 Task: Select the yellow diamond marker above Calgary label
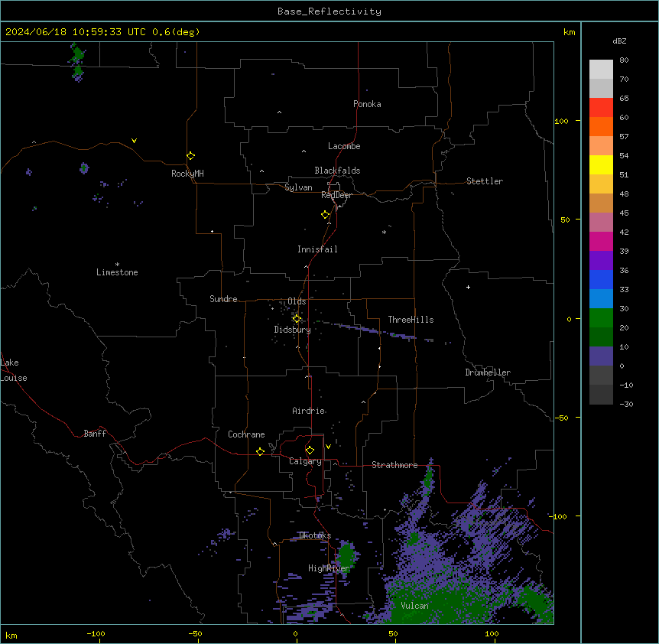[x=310, y=450]
